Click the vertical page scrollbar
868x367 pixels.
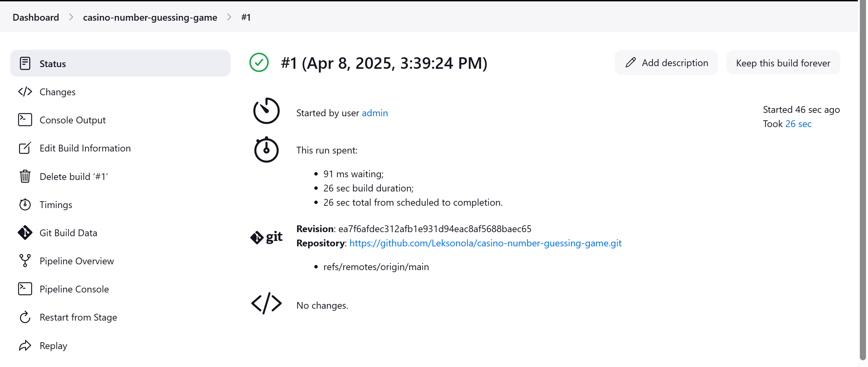tap(863, 180)
